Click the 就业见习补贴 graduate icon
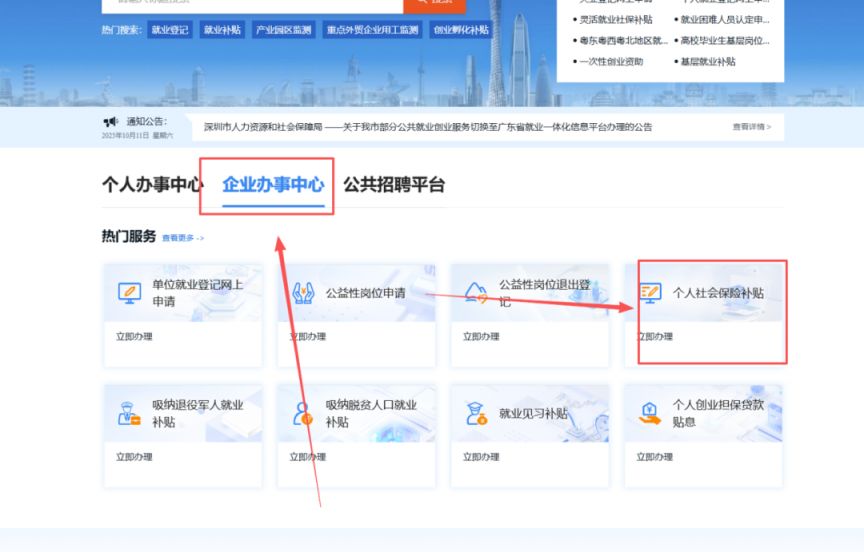Viewport: 864px width, 552px height. click(x=477, y=414)
